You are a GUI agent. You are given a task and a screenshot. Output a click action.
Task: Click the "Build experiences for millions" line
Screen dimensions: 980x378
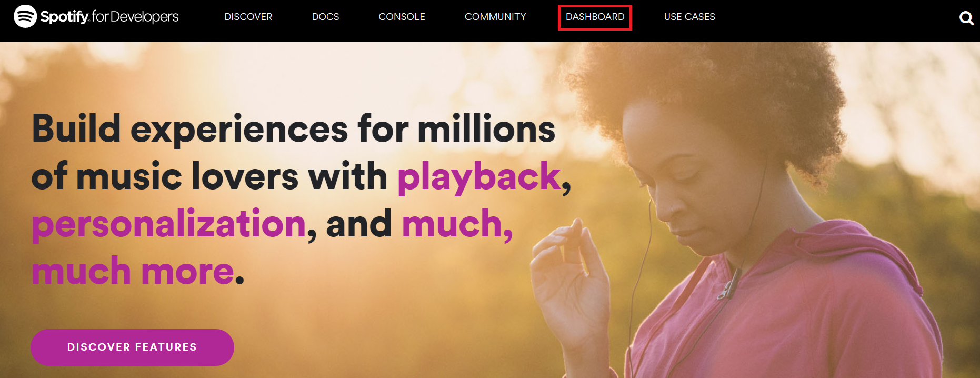coord(294,129)
